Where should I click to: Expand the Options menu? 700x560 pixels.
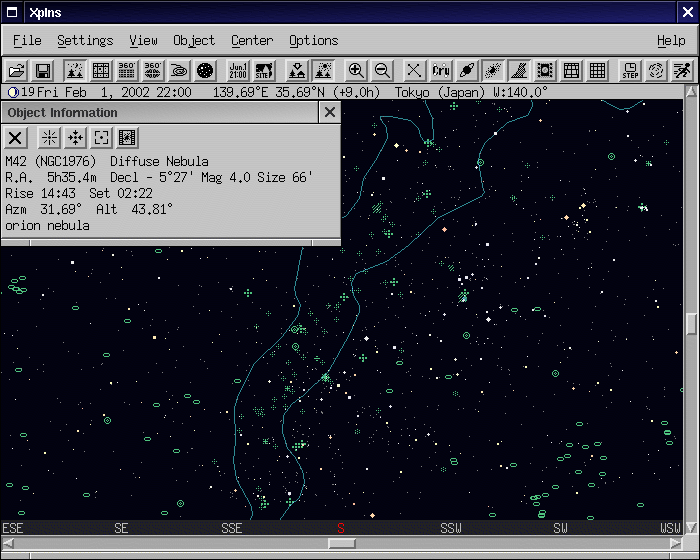[313, 41]
